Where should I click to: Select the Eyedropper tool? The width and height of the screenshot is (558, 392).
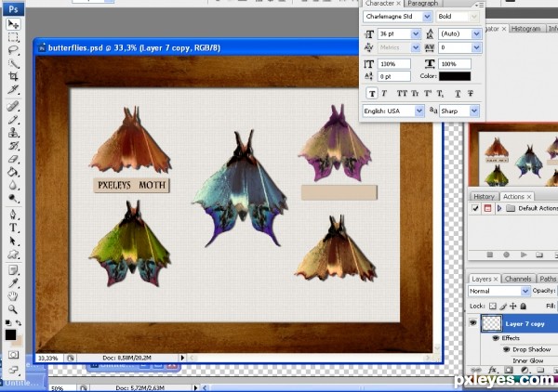click(x=13, y=283)
